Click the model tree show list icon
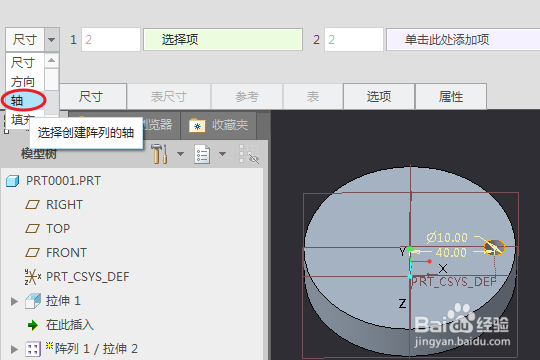 coord(202,154)
